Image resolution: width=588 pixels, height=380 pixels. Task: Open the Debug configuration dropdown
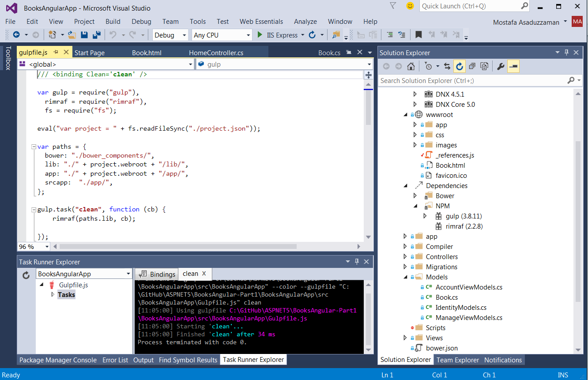point(171,35)
